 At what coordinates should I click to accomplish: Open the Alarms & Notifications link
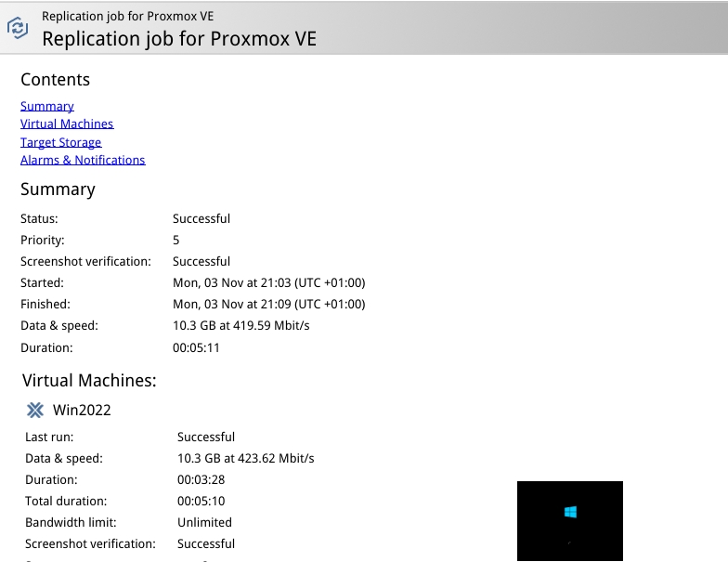tap(83, 160)
